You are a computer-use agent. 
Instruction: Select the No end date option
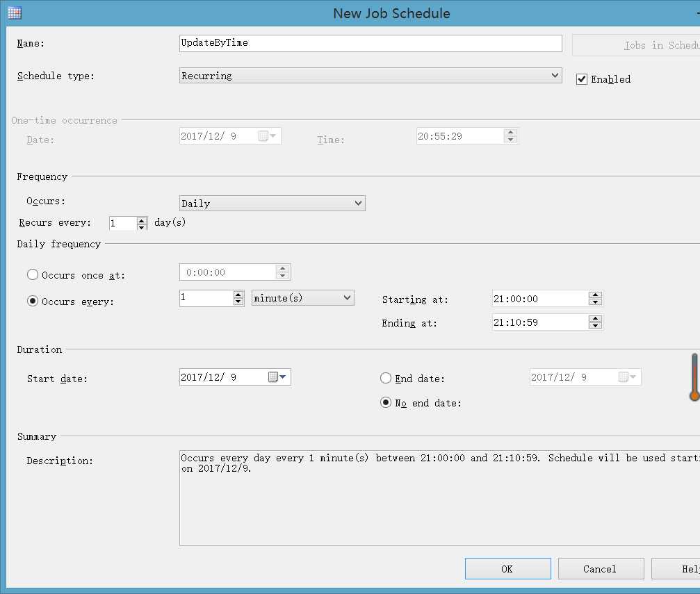(386, 402)
